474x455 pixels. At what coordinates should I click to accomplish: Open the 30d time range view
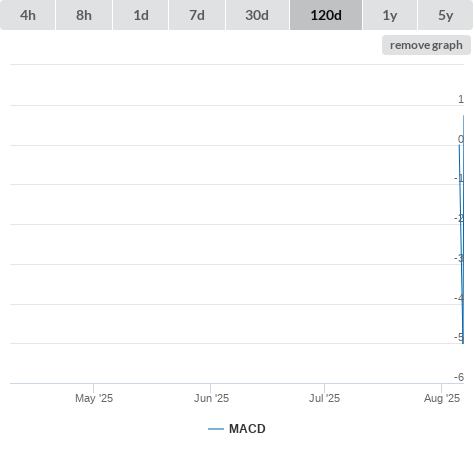pyautogui.click(x=257, y=15)
